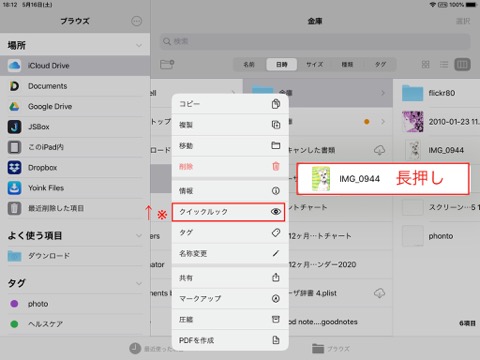Choose 削除 from the context menu

pyautogui.click(x=230, y=166)
